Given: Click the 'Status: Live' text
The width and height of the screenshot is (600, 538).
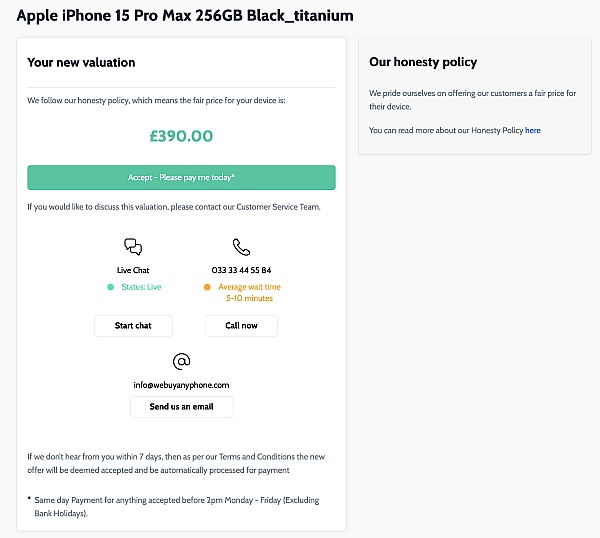Looking at the screenshot, I should click(x=141, y=287).
